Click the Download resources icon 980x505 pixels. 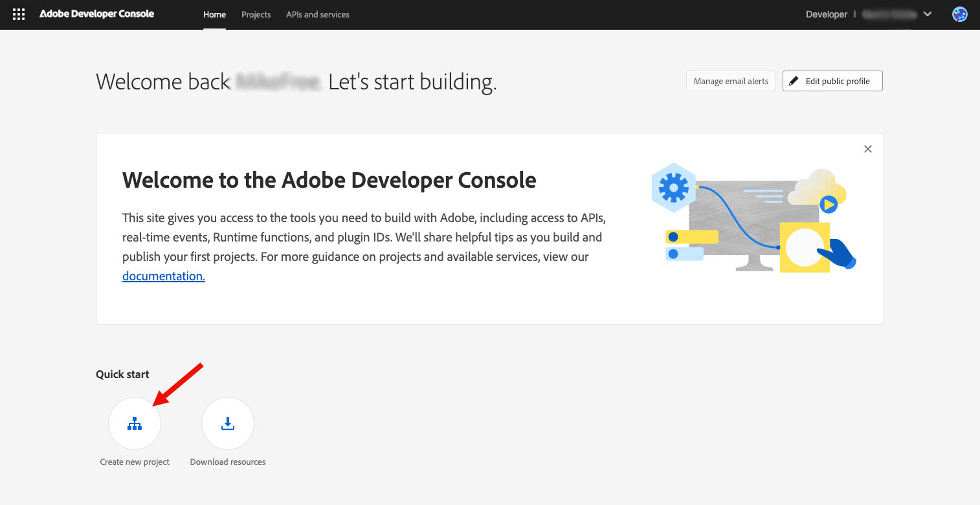(x=228, y=423)
